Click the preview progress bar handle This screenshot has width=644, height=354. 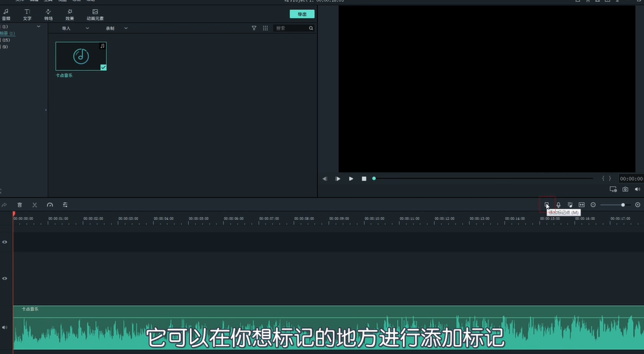click(374, 178)
